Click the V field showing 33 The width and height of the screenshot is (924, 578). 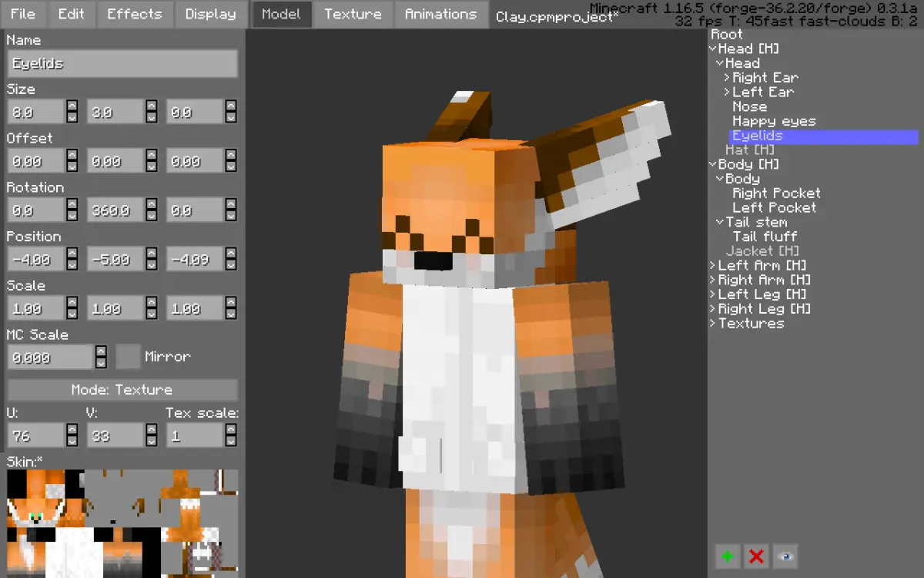pyautogui.click(x=116, y=435)
